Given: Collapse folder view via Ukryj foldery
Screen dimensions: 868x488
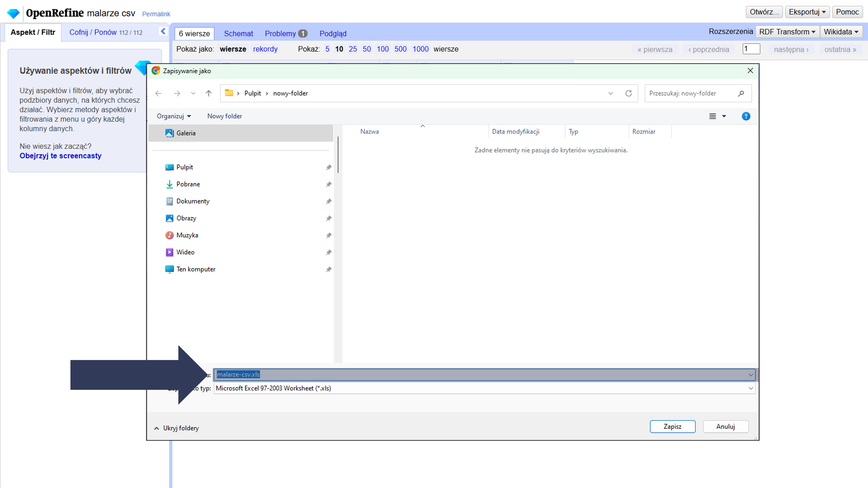Looking at the screenshot, I should [x=177, y=428].
